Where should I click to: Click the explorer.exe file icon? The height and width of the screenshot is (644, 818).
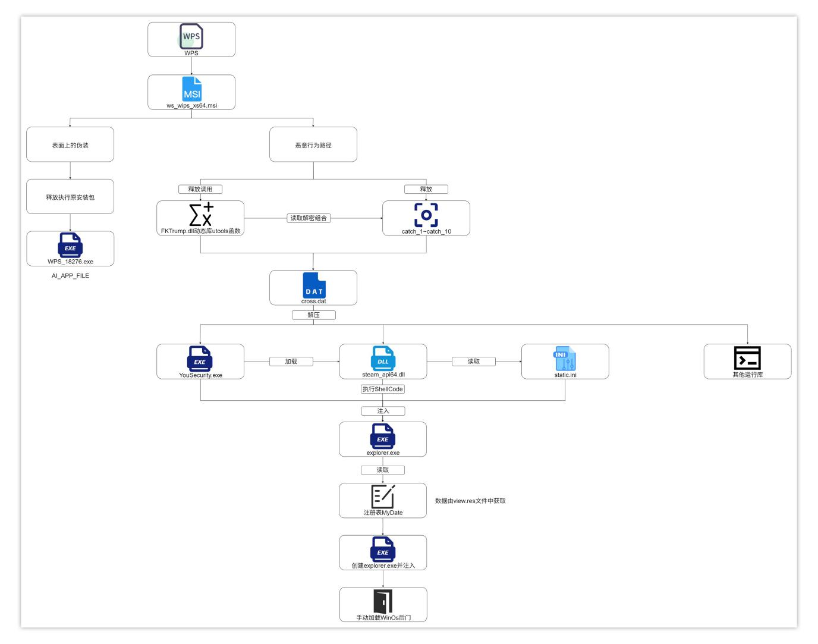[383, 436]
